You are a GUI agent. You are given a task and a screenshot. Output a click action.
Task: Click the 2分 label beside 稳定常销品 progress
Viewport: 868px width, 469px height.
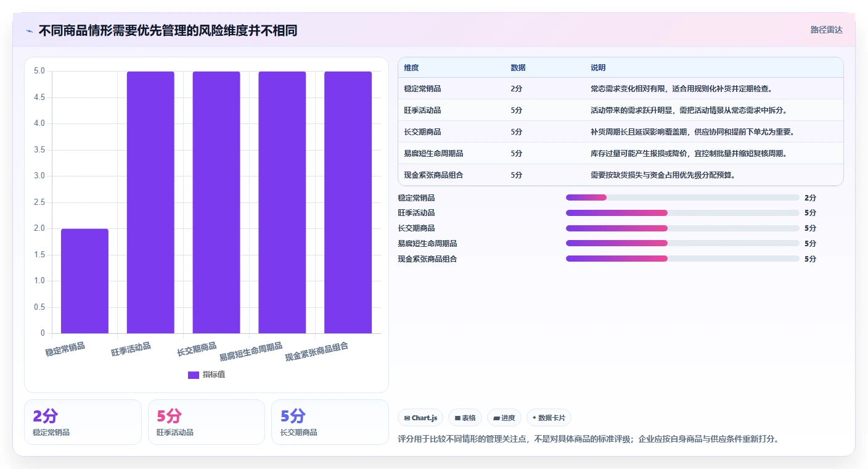point(810,197)
